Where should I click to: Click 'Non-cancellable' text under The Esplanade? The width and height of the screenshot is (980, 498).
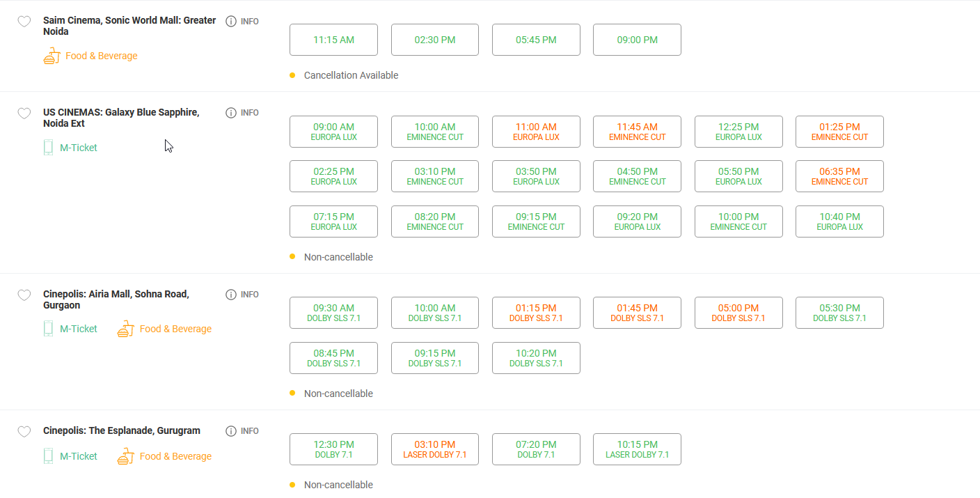(338, 485)
